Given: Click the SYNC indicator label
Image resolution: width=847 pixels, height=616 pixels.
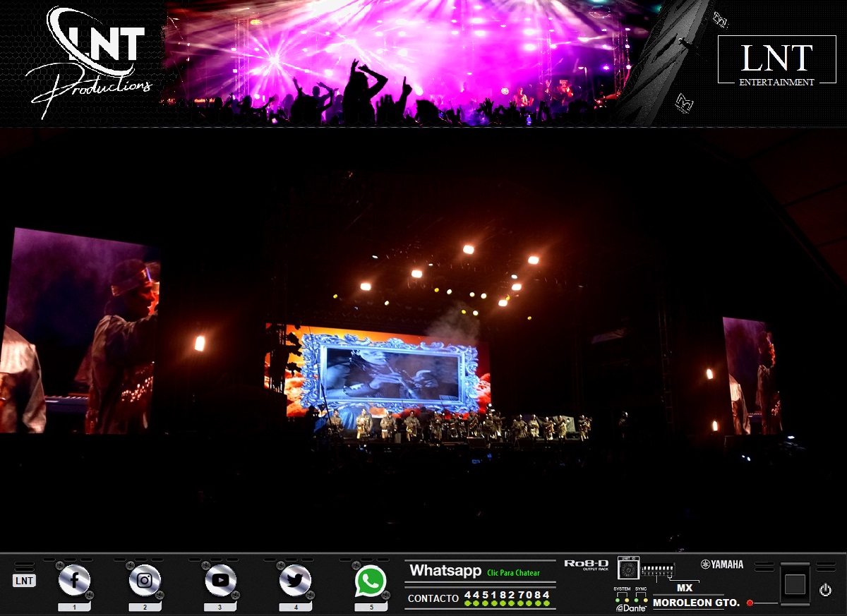Looking at the screenshot, I should click(x=641, y=588).
